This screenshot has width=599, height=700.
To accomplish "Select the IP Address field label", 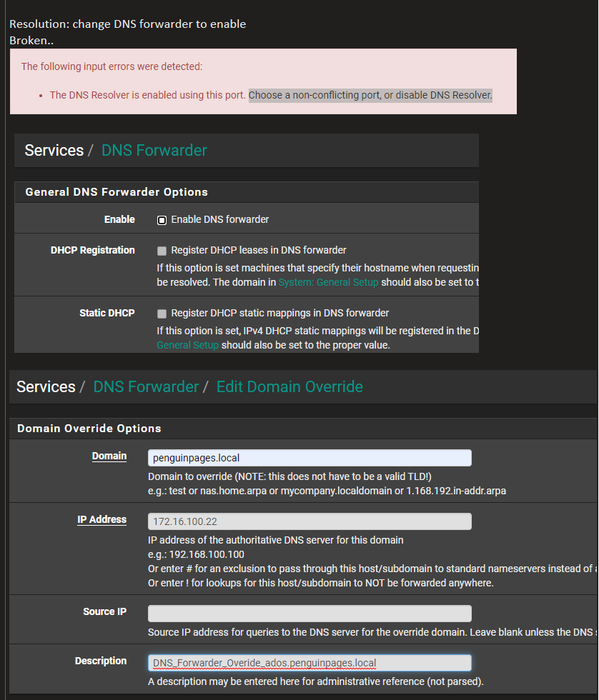I will [102, 520].
